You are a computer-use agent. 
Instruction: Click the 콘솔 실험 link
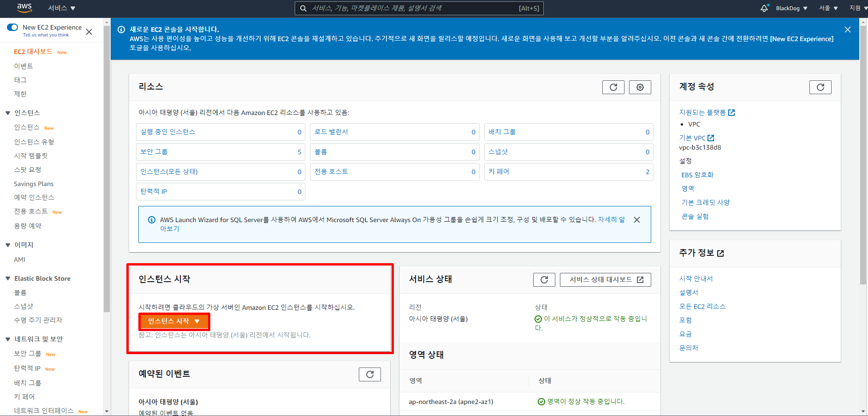tap(695, 217)
